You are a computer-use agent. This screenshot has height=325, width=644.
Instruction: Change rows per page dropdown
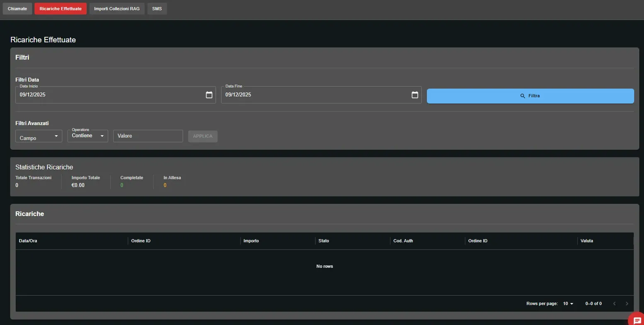(568, 304)
